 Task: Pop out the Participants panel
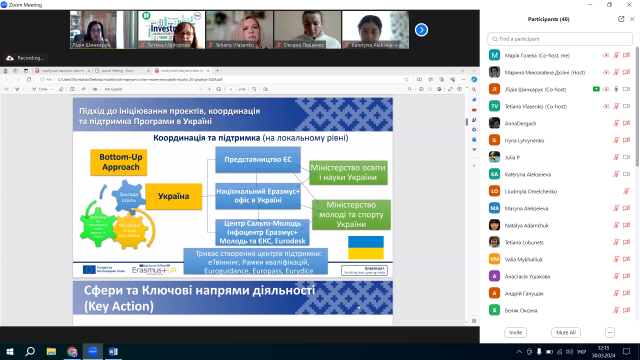(x=621, y=19)
